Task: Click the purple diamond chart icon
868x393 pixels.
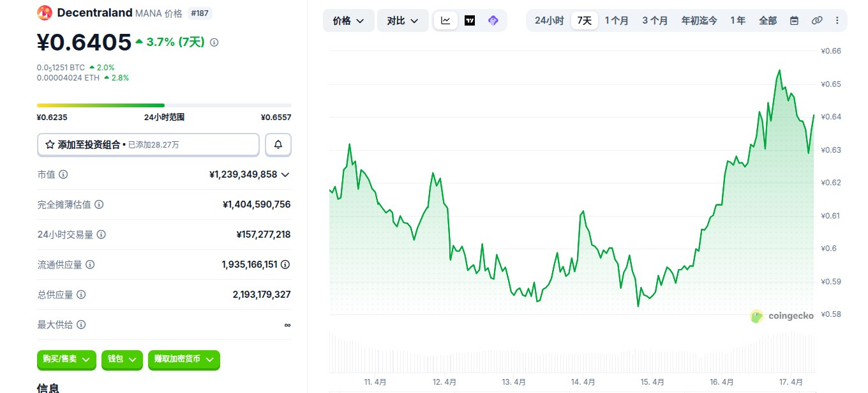Action: [x=493, y=20]
